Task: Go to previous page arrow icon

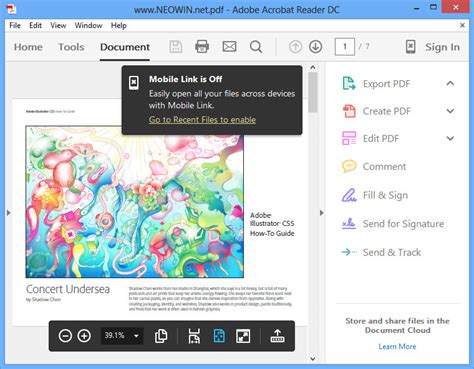Action: [x=295, y=47]
